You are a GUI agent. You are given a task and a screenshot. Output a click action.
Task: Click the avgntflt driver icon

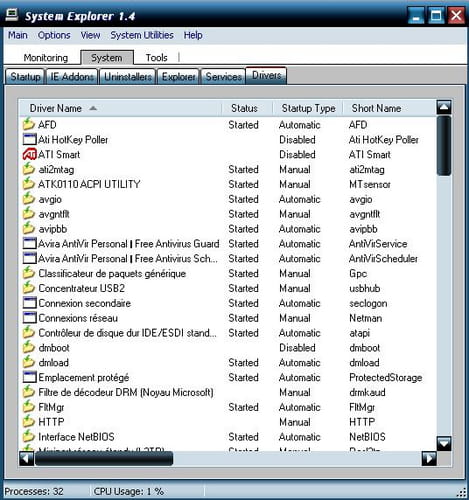coord(29,213)
